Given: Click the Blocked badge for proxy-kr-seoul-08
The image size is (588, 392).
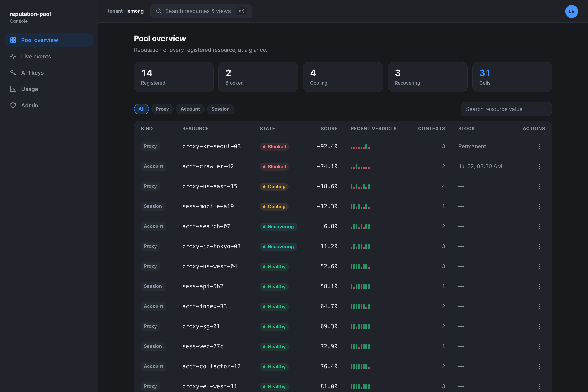Looking at the screenshot, I should pyautogui.click(x=274, y=147).
